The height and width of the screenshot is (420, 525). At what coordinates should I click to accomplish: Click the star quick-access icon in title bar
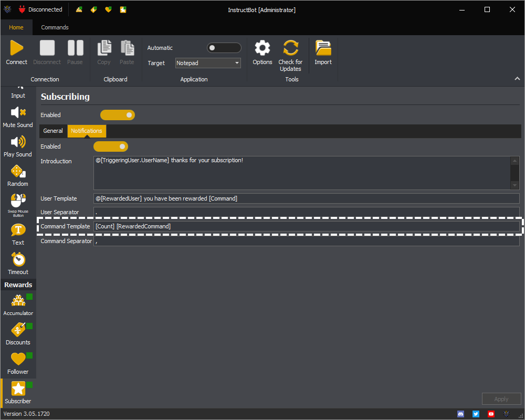click(x=123, y=10)
